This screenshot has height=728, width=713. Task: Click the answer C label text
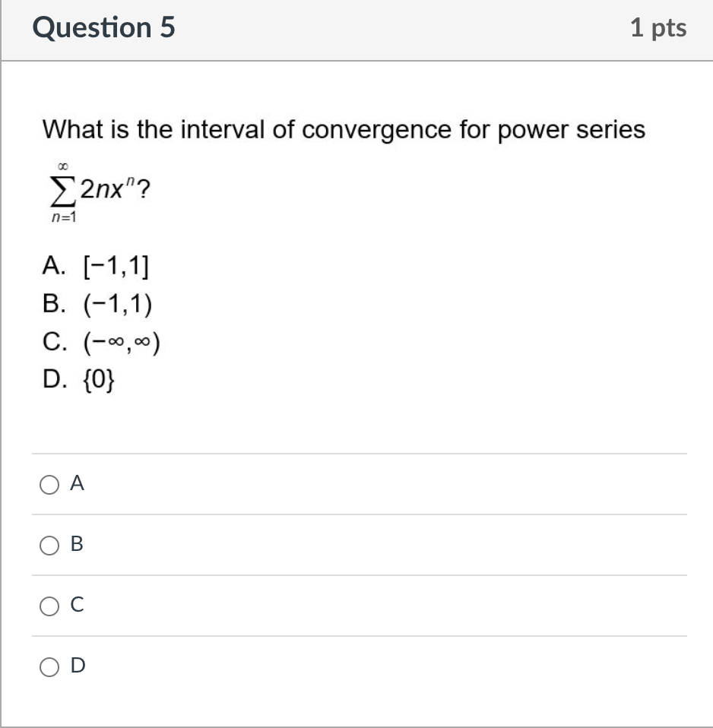pos(74,605)
